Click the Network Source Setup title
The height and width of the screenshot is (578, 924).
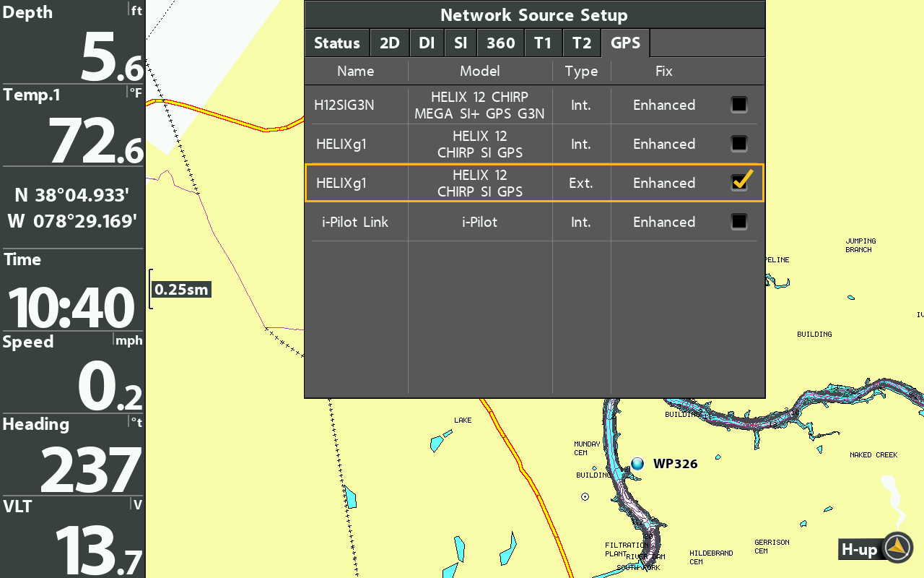click(534, 15)
